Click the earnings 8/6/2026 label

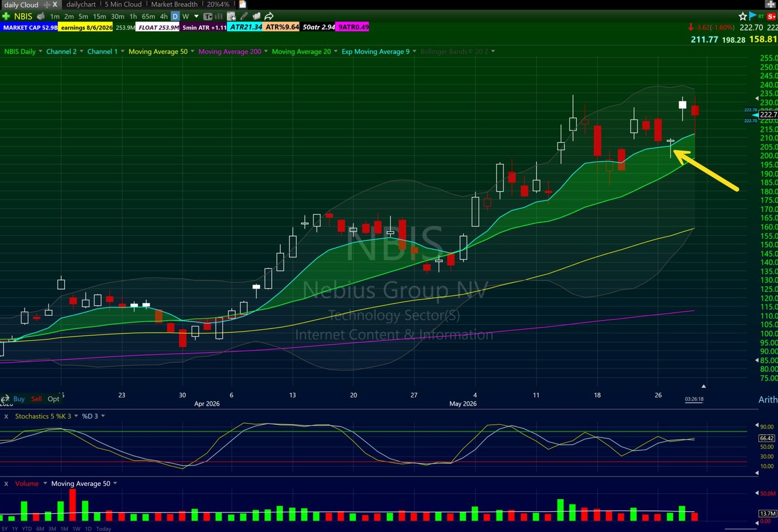tap(86, 27)
